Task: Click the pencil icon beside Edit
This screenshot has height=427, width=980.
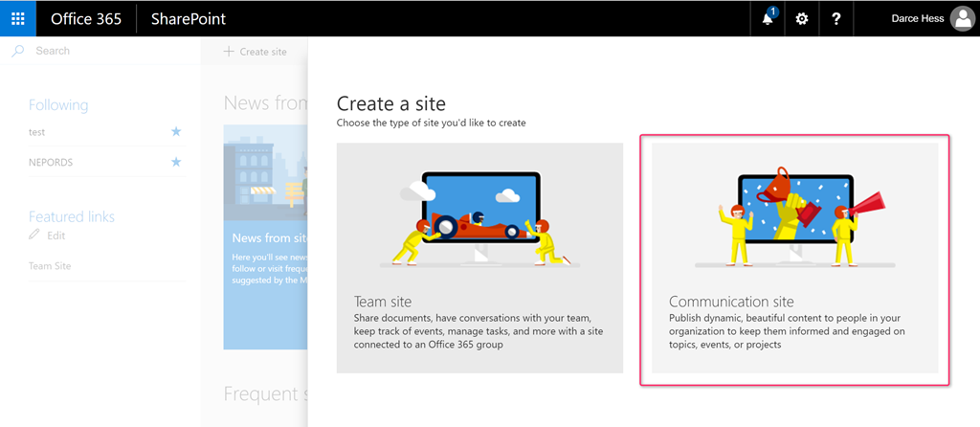Action: 34,236
